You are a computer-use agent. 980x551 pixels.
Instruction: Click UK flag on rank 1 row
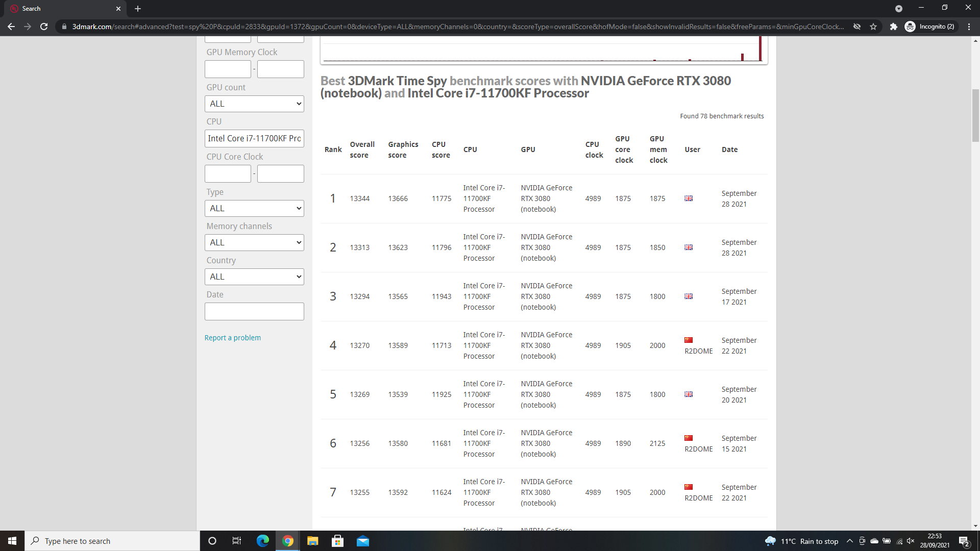click(x=688, y=198)
